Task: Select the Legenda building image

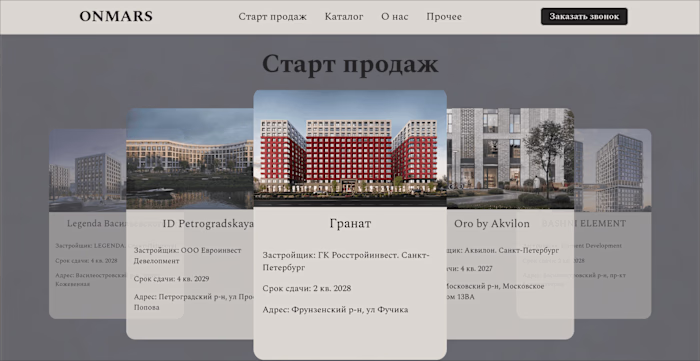Action: [88, 170]
